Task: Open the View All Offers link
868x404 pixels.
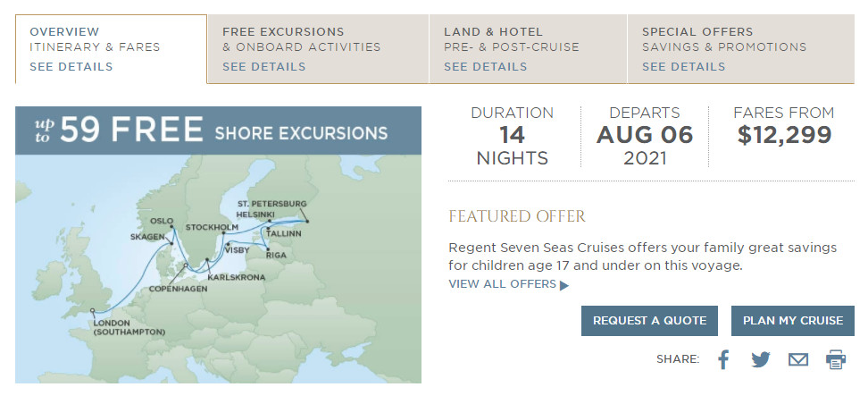Action: (x=502, y=284)
